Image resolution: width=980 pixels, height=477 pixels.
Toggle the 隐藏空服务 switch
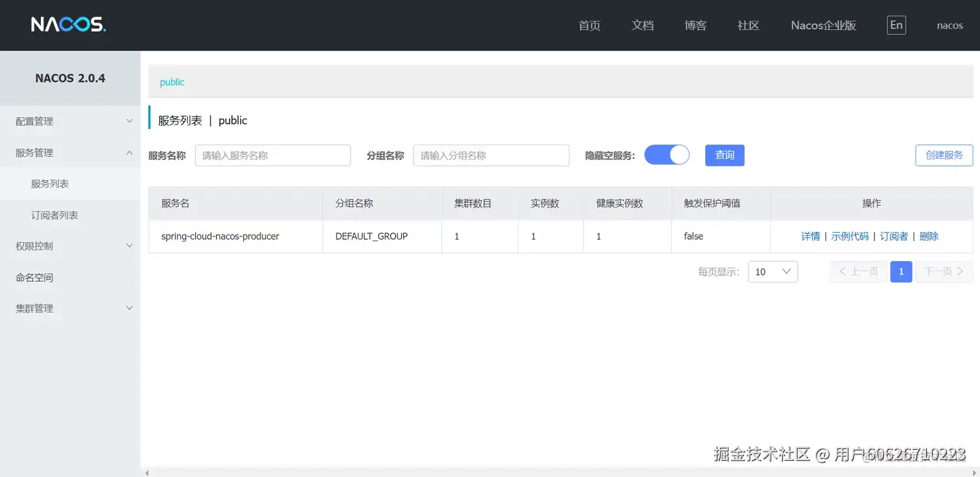tap(667, 155)
